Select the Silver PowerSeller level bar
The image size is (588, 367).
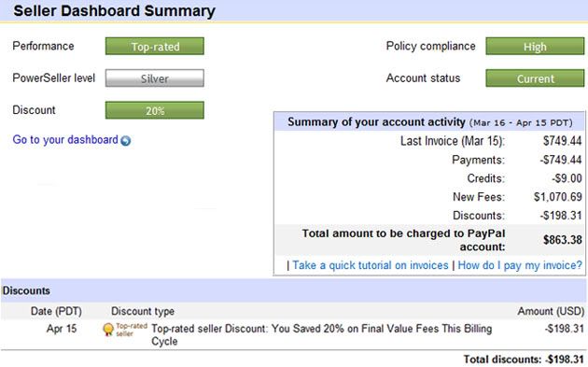(155, 78)
